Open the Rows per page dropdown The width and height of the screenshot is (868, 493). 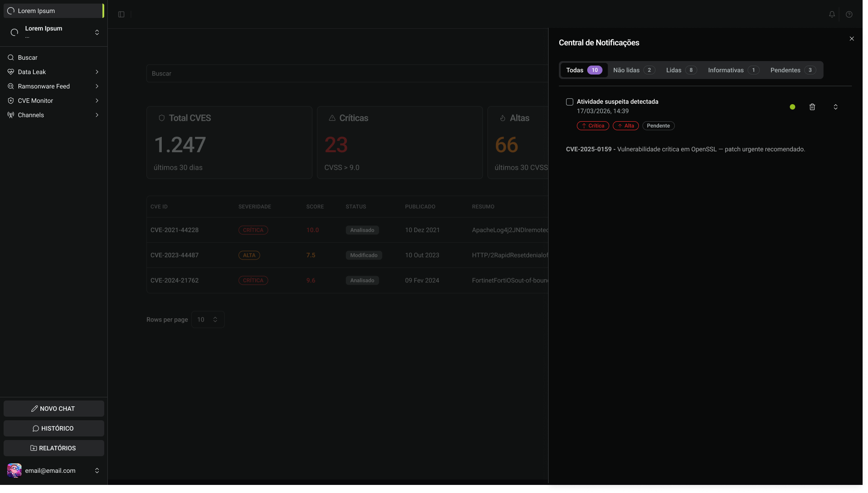(208, 320)
